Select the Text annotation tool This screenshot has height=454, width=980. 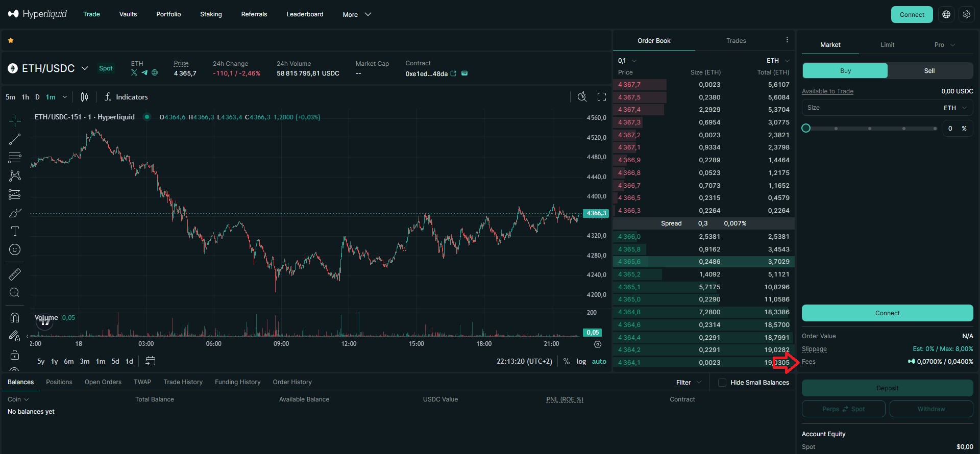point(15,231)
